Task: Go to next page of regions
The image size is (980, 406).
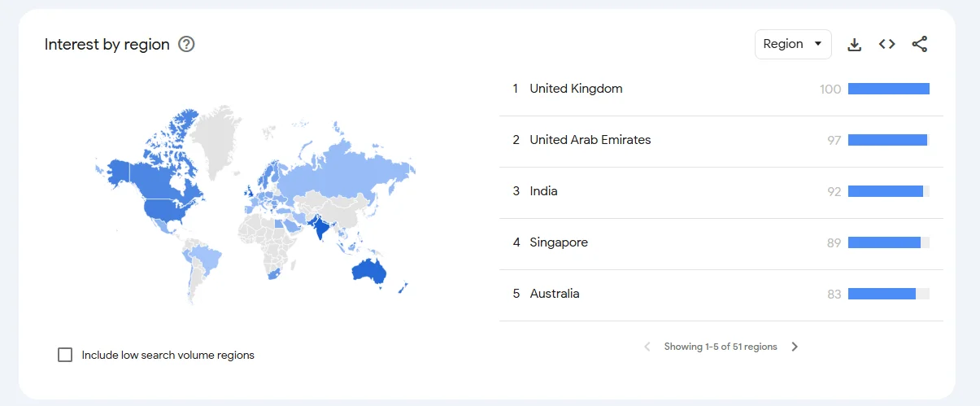Action: [x=795, y=347]
